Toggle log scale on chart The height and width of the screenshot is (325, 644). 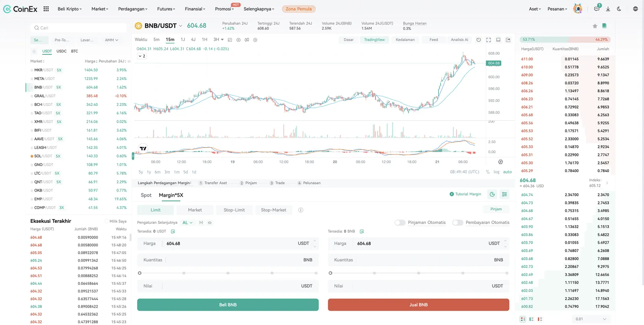[496, 172]
